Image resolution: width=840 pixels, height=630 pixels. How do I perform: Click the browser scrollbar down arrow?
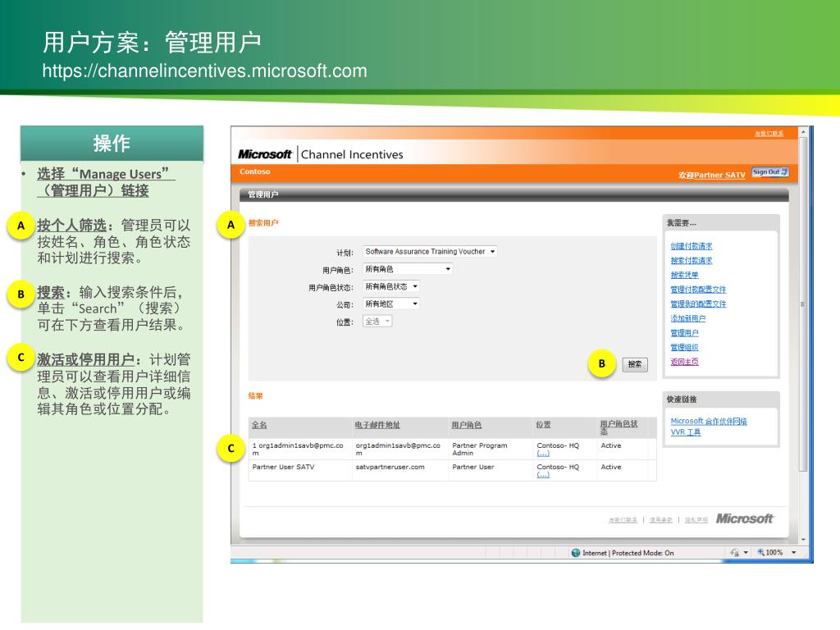[x=803, y=540]
